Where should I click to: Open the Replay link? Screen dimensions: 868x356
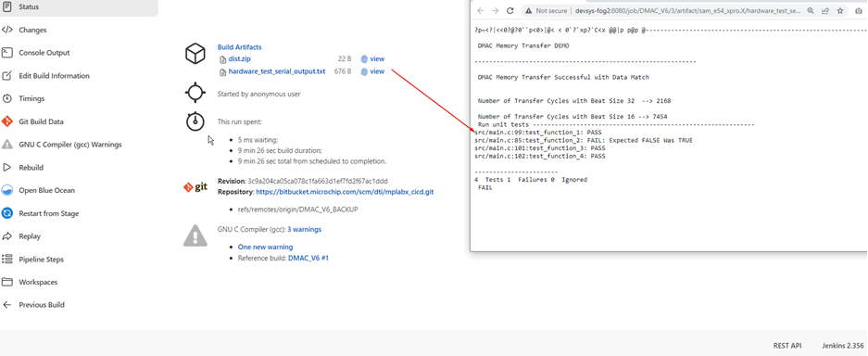point(30,235)
